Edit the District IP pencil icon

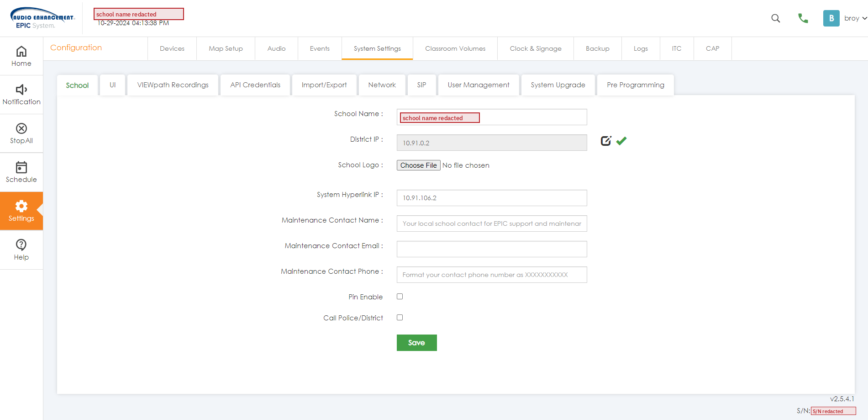606,141
